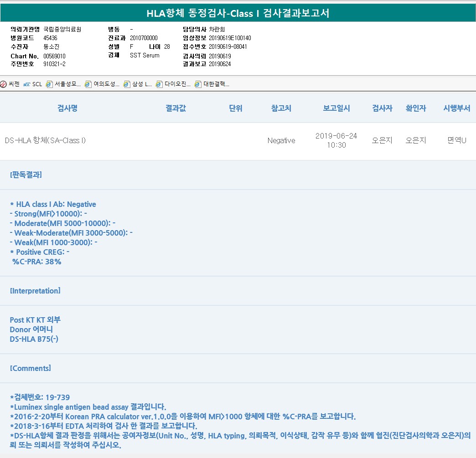Click the 2019-06-24 10:30 report time cell
Image resolution: width=476 pixels, height=458 pixels.
(x=336, y=140)
